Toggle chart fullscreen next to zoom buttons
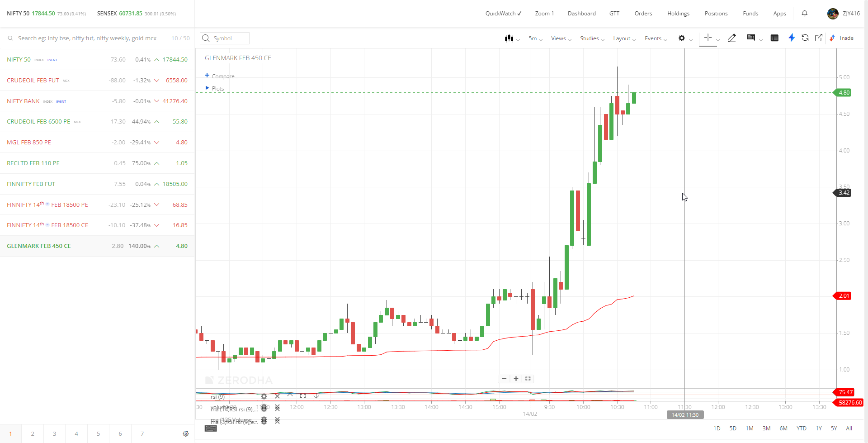This screenshot has width=868, height=443. [x=528, y=379]
